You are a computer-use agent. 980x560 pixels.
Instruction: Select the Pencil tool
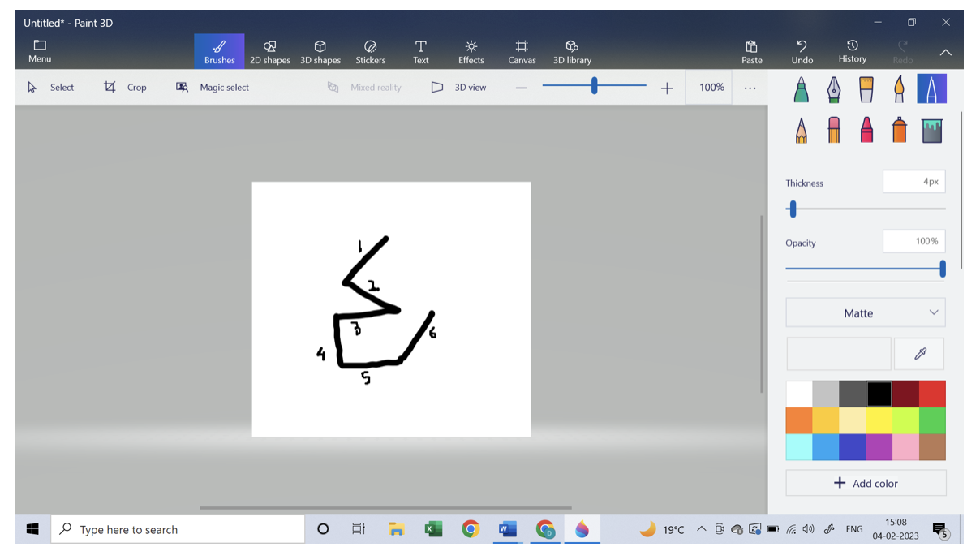(802, 130)
